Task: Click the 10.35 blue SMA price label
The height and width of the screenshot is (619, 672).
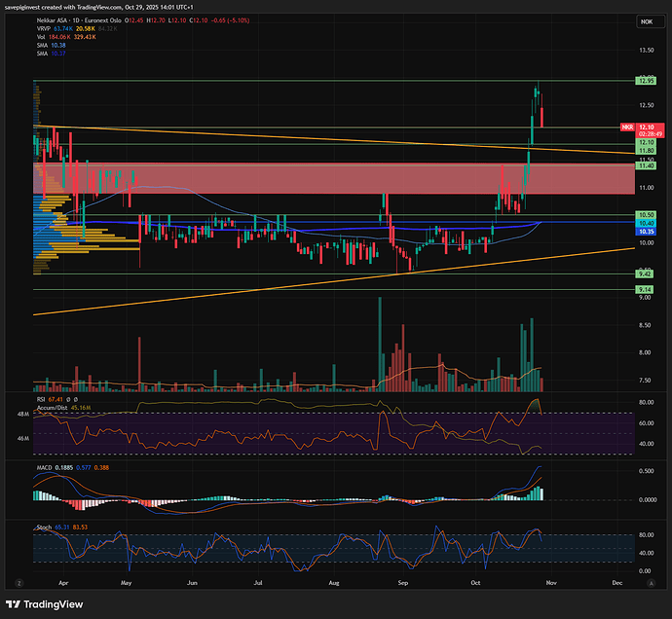Action: point(645,233)
